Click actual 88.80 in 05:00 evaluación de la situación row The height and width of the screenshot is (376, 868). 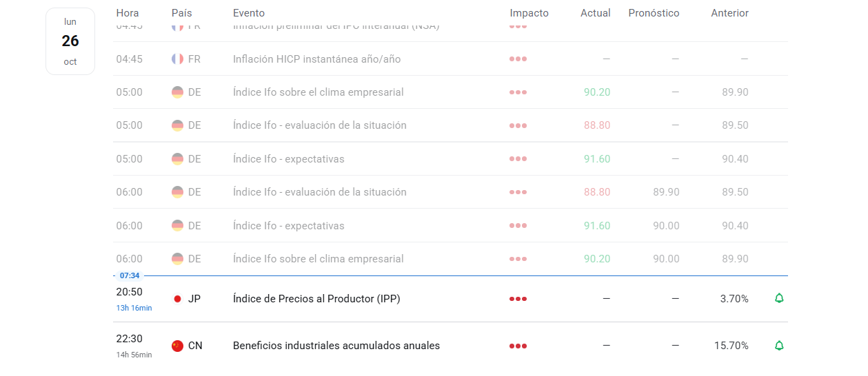597,125
